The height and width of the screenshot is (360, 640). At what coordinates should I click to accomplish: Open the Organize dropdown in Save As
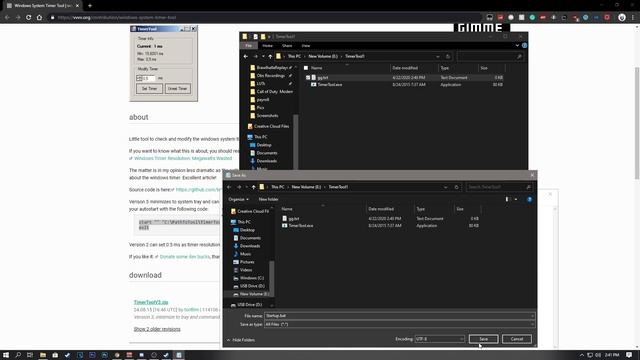click(x=238, y=199)
